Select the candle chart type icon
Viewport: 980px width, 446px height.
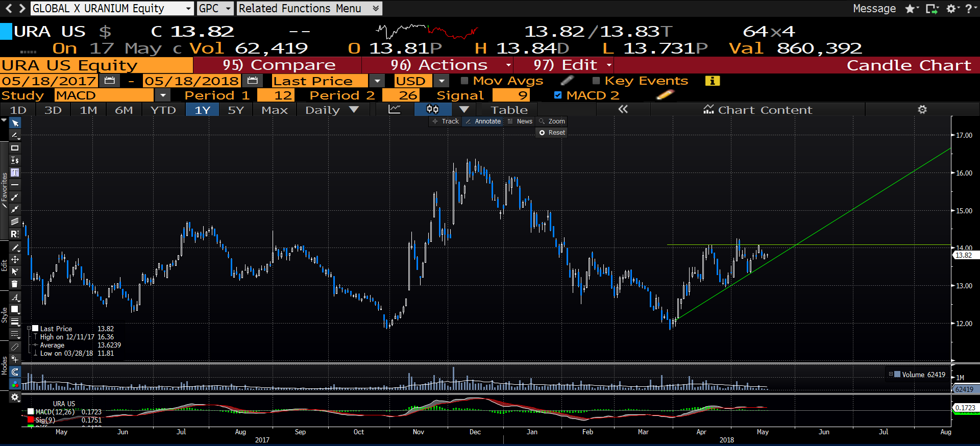(432, 109)
